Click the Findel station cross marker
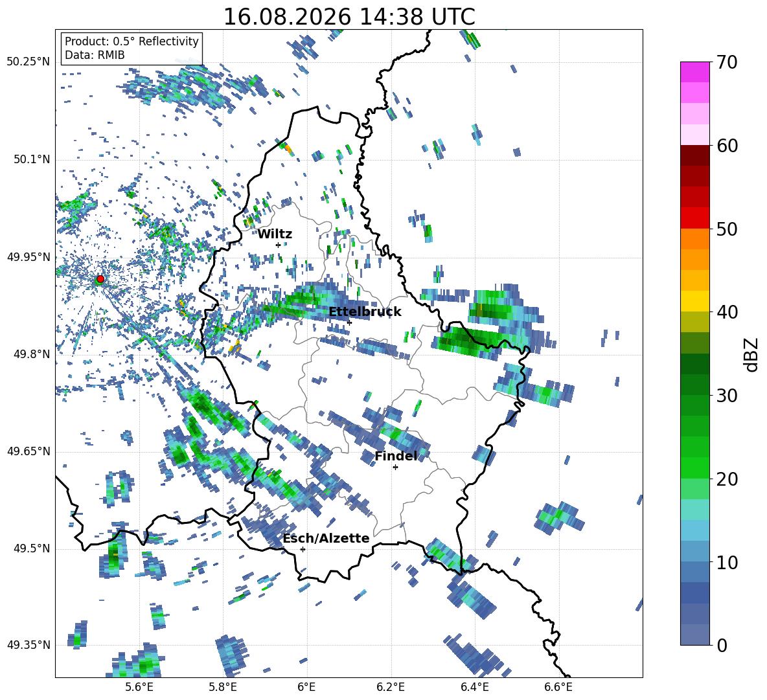Image resolution: width=767 pixels, height=700 pixels. point(395,467)
